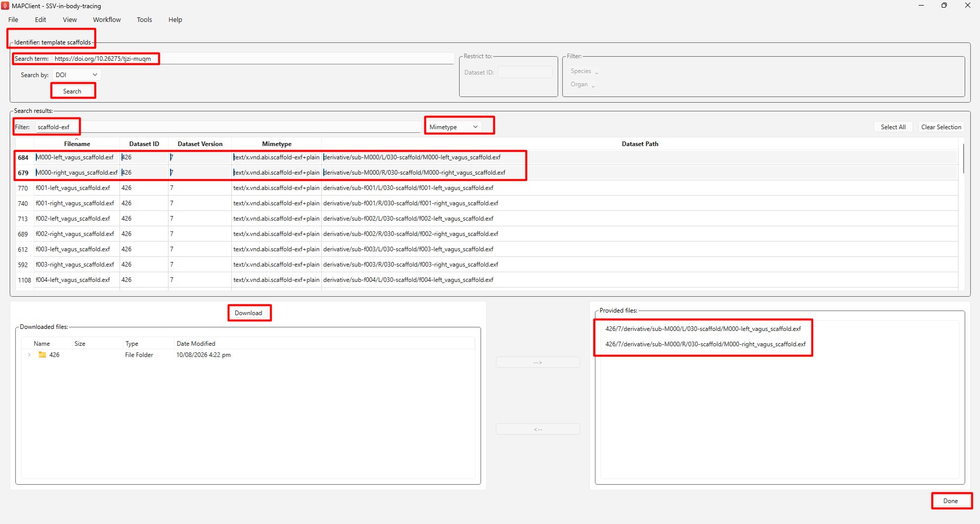Open the Workflow menu
Screen dimensions: 980x524
coord(107,19)
